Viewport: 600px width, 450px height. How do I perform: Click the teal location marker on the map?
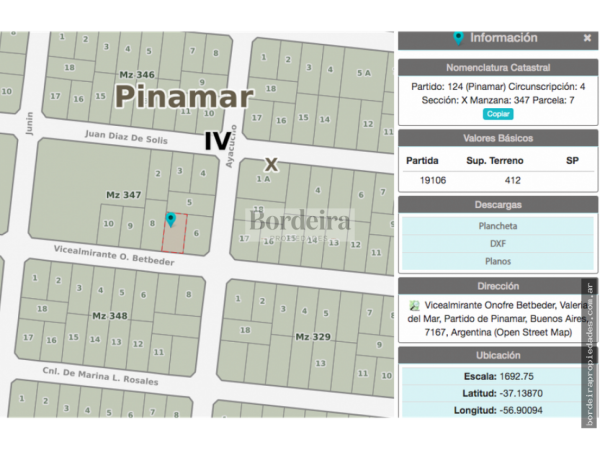pos(171,218)
